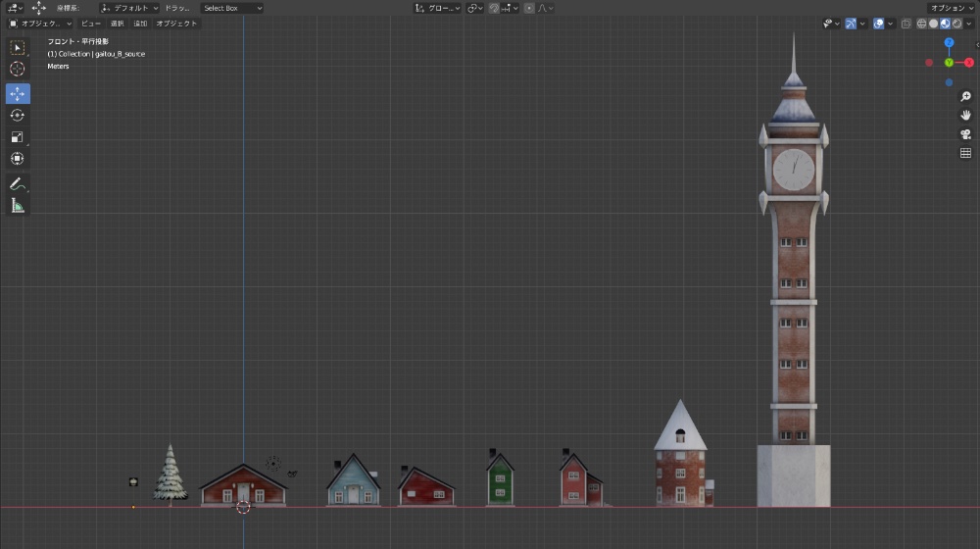
Task: Select the snowy pine tree object
Action: tap(170, 475)
